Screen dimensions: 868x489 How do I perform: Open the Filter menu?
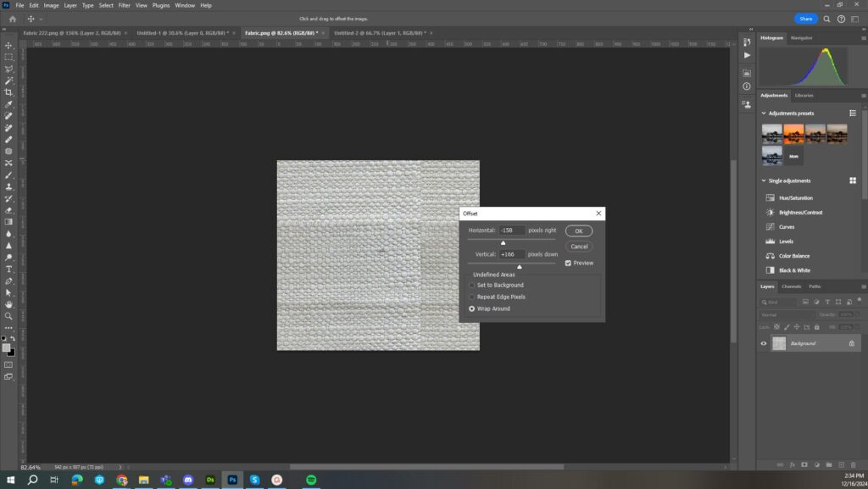coord(125,5)
